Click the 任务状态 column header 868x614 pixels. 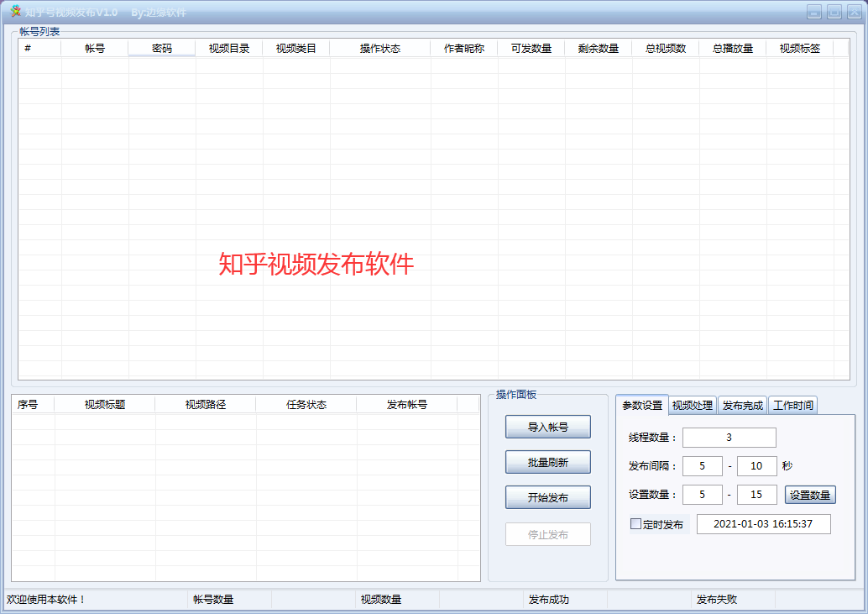click(306, 404)
